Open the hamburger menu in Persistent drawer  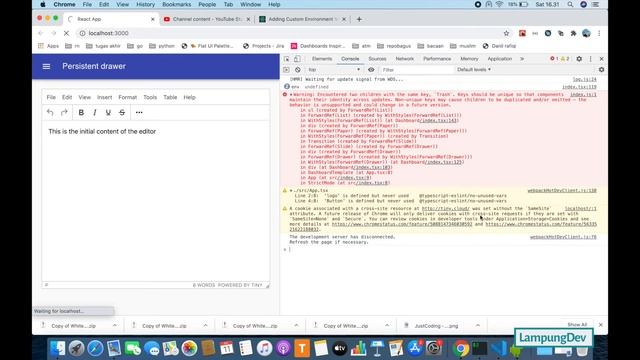tap(46, 66)
